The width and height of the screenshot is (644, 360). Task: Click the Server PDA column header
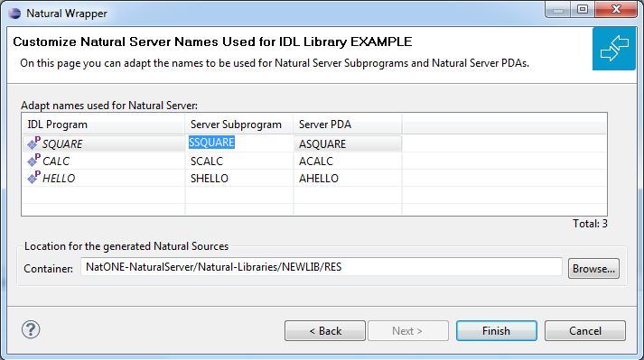348,125
